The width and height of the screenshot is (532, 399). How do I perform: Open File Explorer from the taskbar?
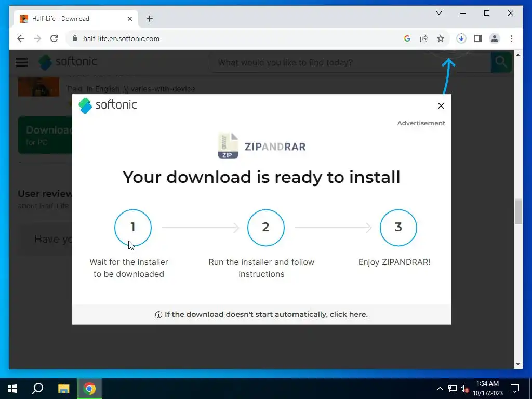coord(63,389)
